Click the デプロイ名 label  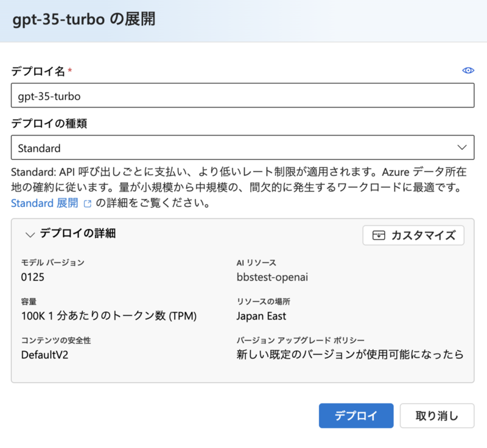38,71
